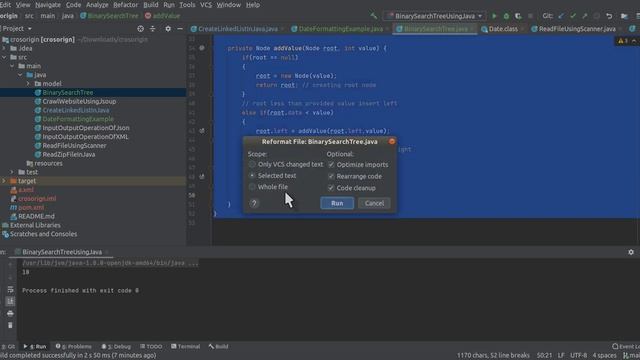Image resolution: width=640 pixels, height=360 pixels.
Task: Toggle the Rearrange code checkbox
Action: 331,176
